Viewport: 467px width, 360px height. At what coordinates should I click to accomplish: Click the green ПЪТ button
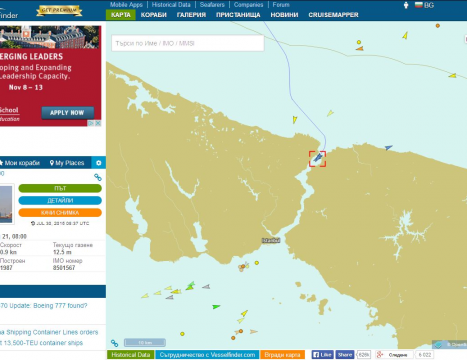pos(60,188)
